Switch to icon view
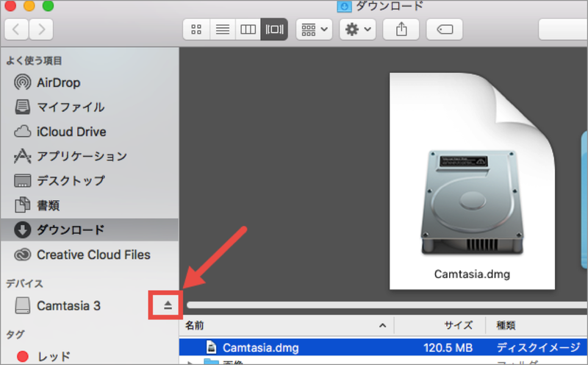 196,29
